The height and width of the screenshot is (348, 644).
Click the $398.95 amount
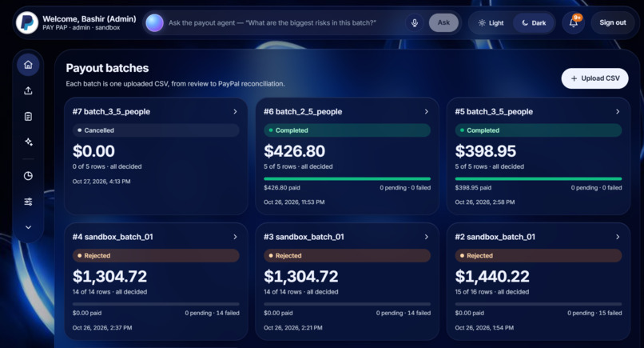[x=486, y=151]
